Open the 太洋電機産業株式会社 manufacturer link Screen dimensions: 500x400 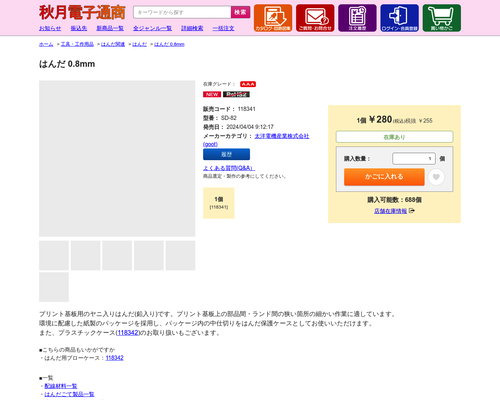pyautogui.click(x=282, y=136)
